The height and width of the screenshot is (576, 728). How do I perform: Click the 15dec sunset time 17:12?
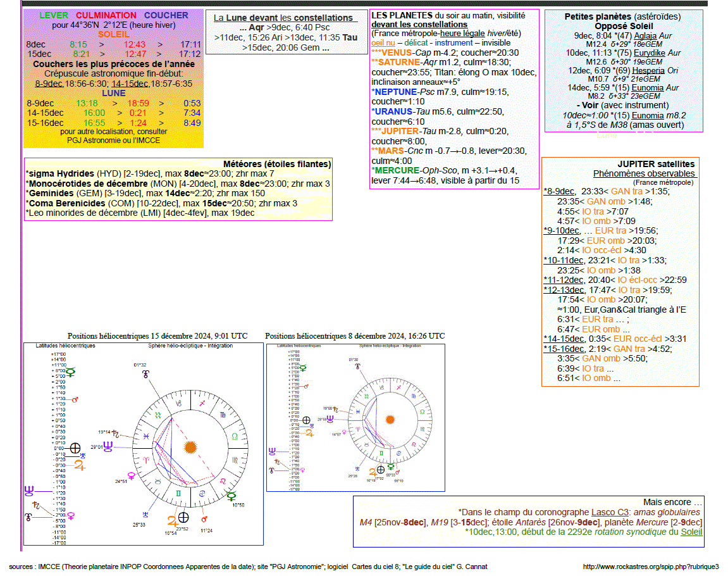190,54
